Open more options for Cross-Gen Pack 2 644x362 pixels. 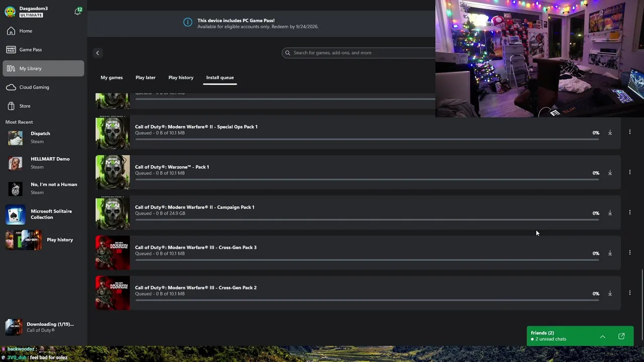click(629, 293)
